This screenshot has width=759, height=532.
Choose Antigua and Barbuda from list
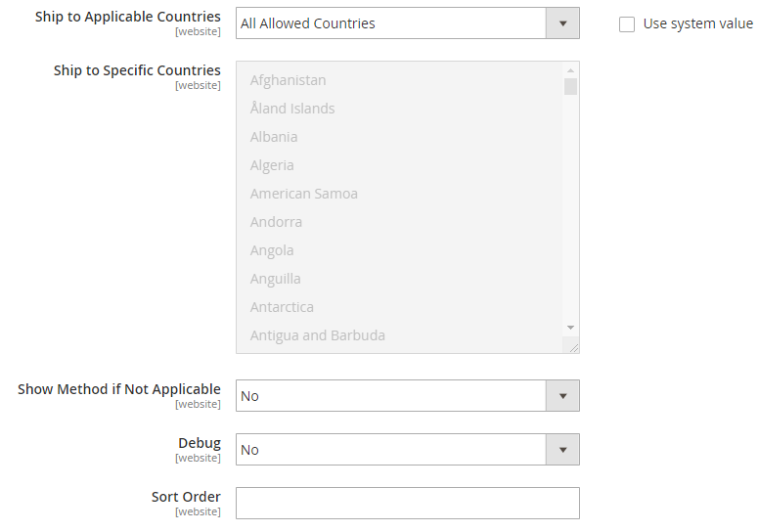pyautogui.click(x=318, y=335)
